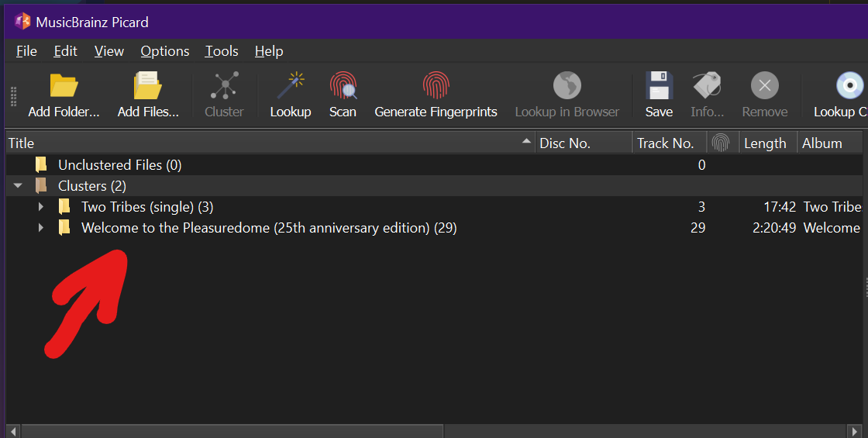Sort by the Title column header

coord(270,143)
